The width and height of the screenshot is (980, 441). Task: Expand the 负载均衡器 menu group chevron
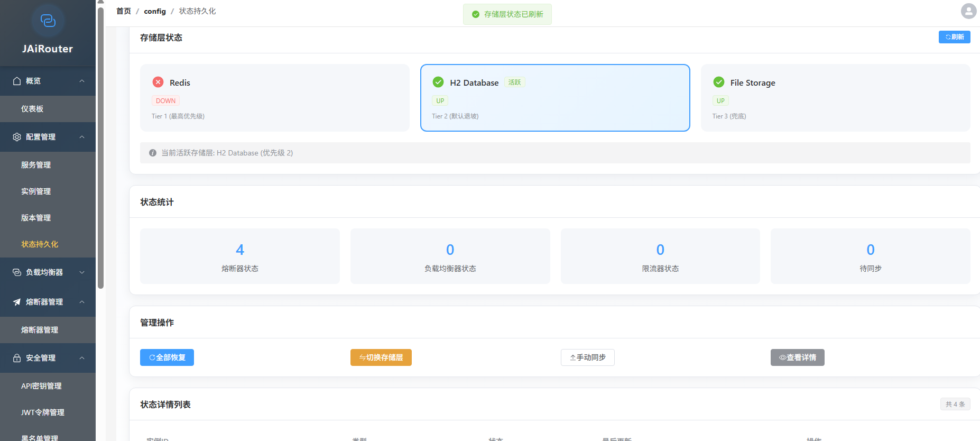pos(82,272)
